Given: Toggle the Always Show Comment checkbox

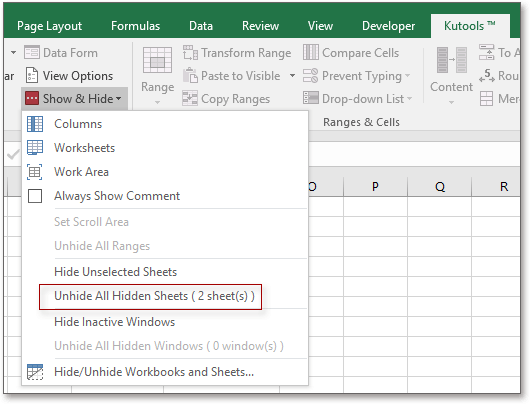Looking at the screenshot, I should tap(35, 196).
